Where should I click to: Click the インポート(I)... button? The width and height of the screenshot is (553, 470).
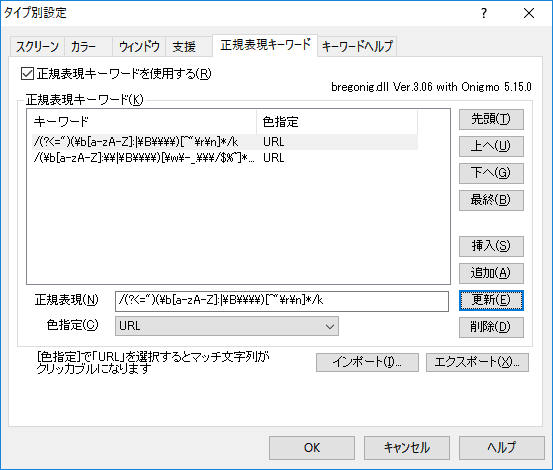click(x=367, y=362)
